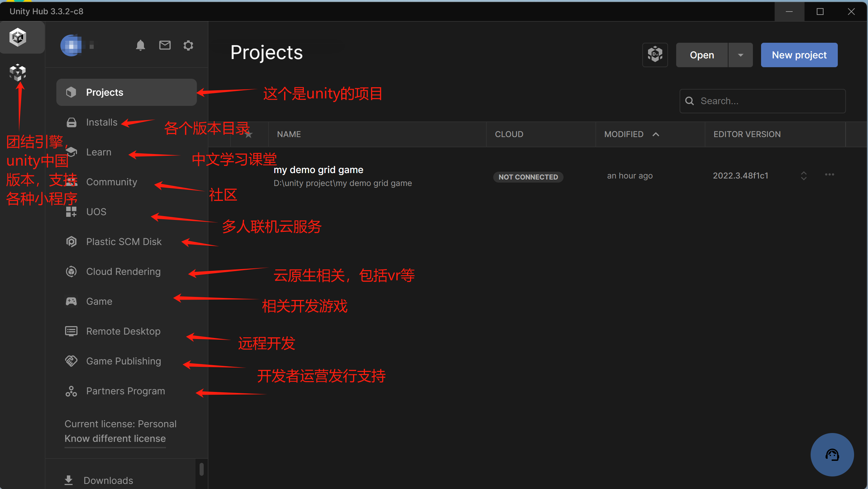Click the NOT CONNECTED cloud badge
Viewport: 868px width, 489px height.
click(528, 177)
